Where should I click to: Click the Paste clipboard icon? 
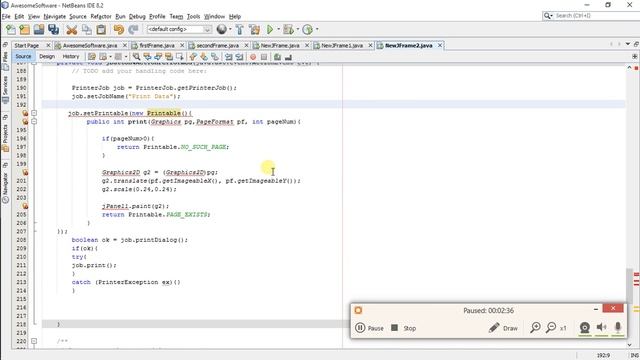(101, 29)
